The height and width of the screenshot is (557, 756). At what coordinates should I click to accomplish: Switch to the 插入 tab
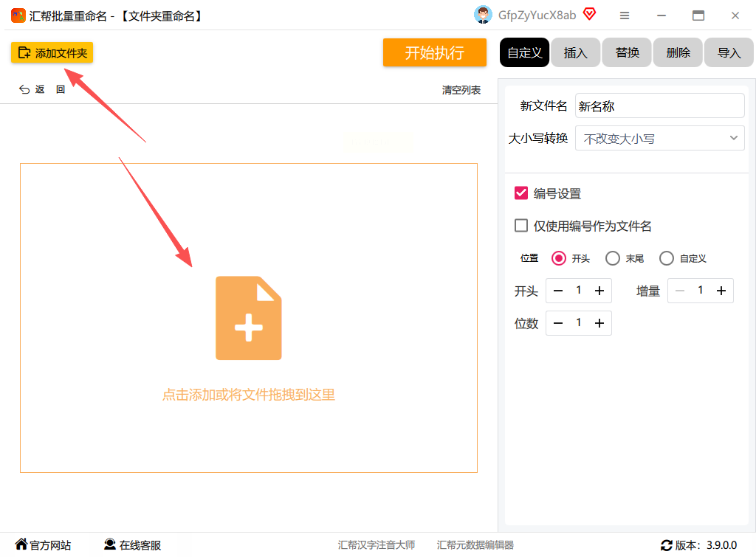click(575, 52)
